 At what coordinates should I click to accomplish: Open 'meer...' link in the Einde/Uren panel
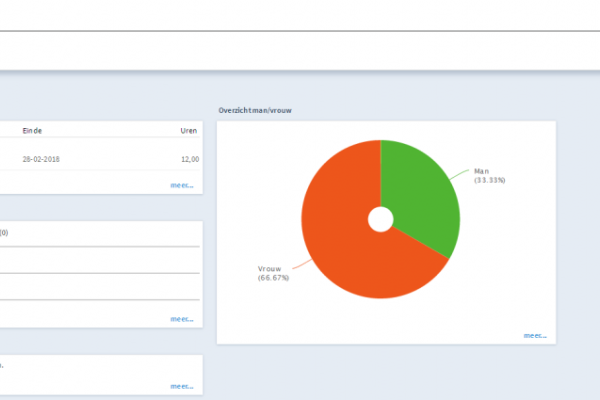tap(181, 185)
